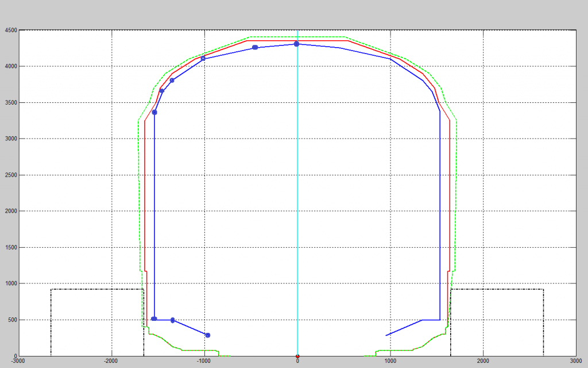The width and height of the screenshot is (588, 368).
Task: Select blue marker atop the left vertical blue wall
Action: click(x=154, y=112)
